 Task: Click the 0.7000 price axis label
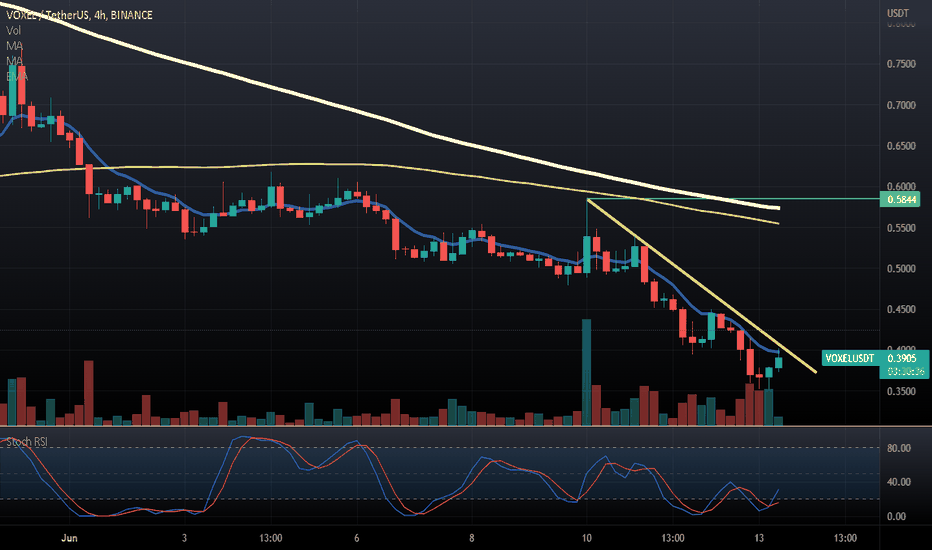(x=901, y=105)
